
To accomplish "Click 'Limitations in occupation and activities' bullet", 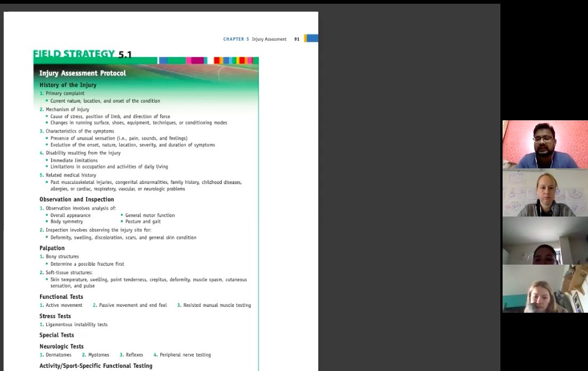I will click(x=109, y=167).
